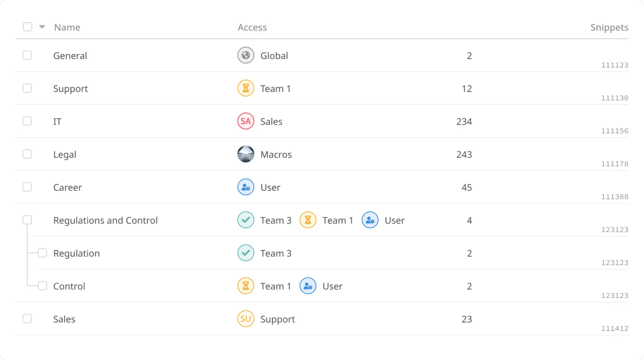Click the orange SU Support avatar
The width and height of the screenshot is (644, 360).
(x=246, y=319)
